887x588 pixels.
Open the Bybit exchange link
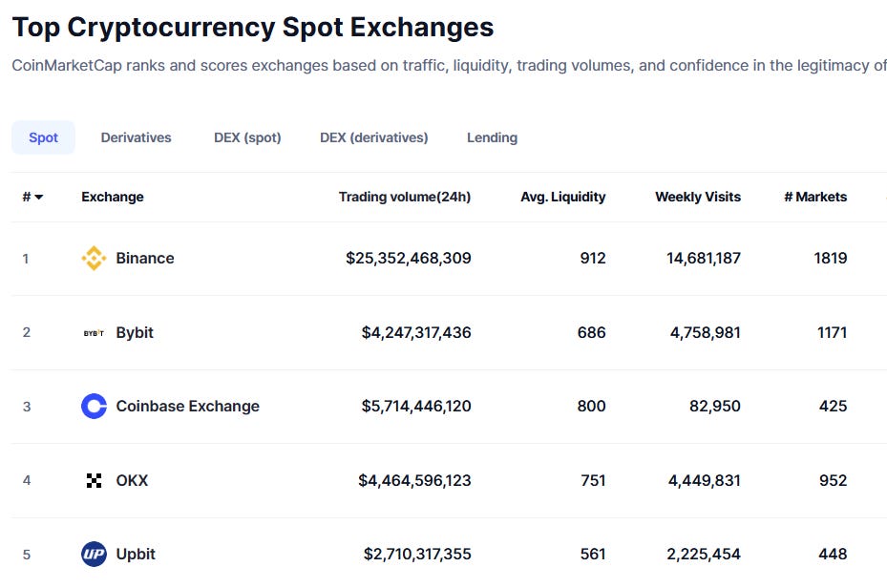click(135, 332)
